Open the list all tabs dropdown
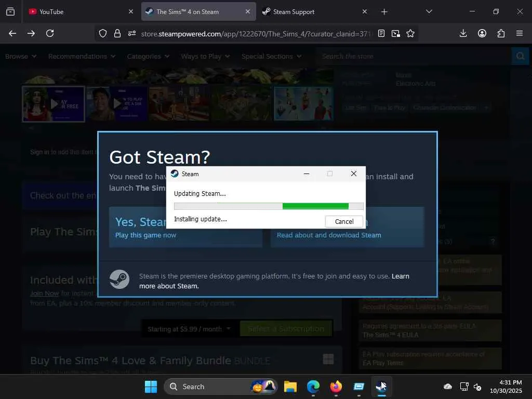 429,11
